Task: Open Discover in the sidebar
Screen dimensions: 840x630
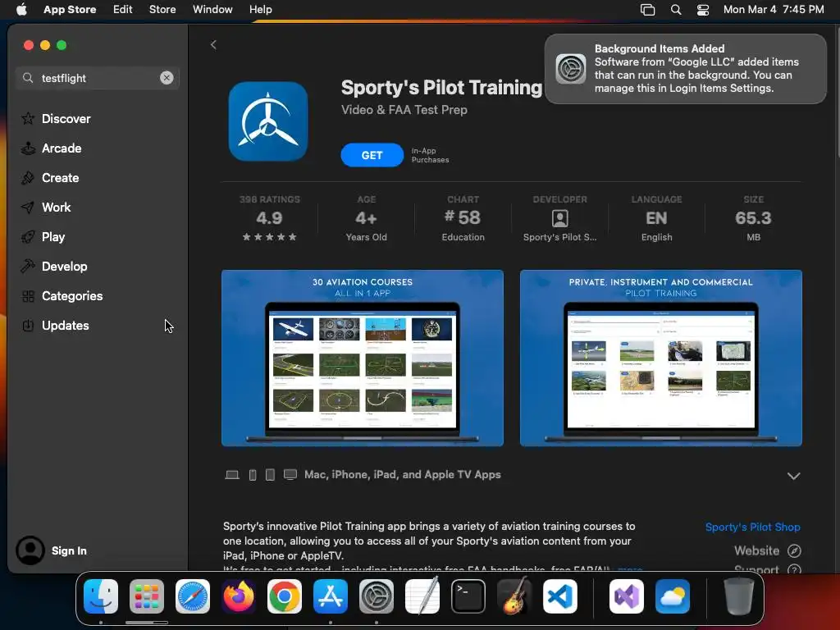Action: pos(56,118)
